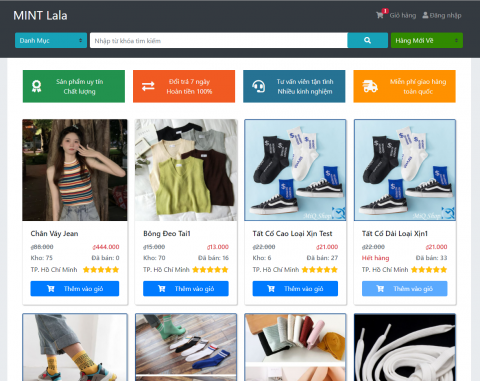Click the Đã bán: 16 text
Viewport: 480px width, 381px height.
tap(213, 258)
